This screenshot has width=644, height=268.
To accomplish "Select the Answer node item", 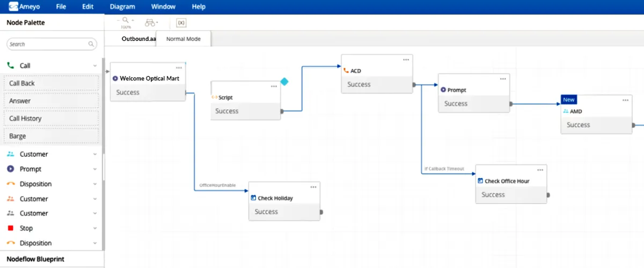I will 52,101.
